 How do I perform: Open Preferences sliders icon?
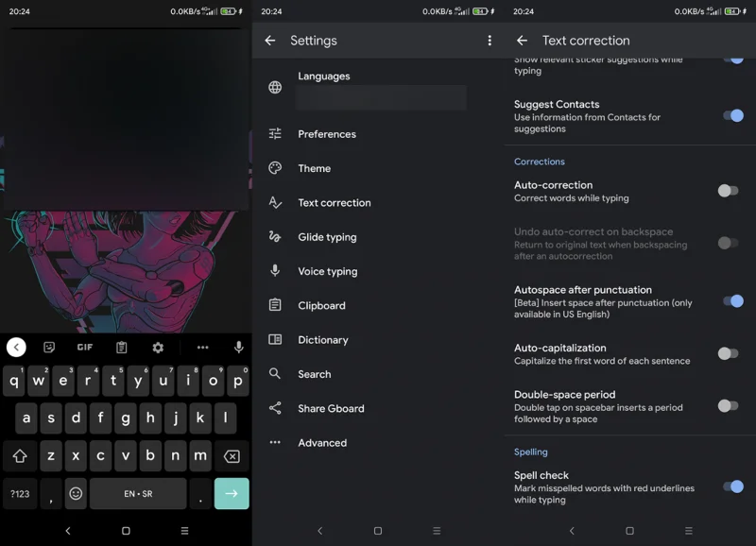click(x=275, y=133)
